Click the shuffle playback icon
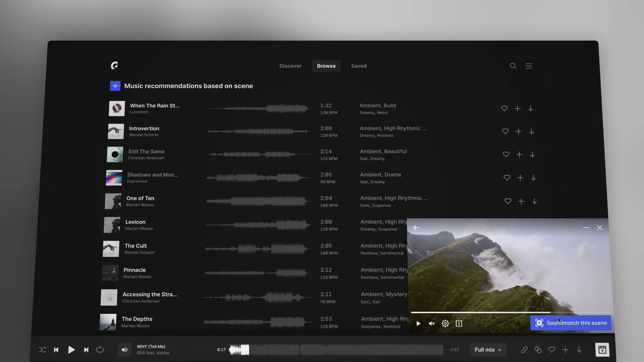Image resolution: width=644 pixels, height=362 pixels. pyautogui.click(x=43, y=350)
